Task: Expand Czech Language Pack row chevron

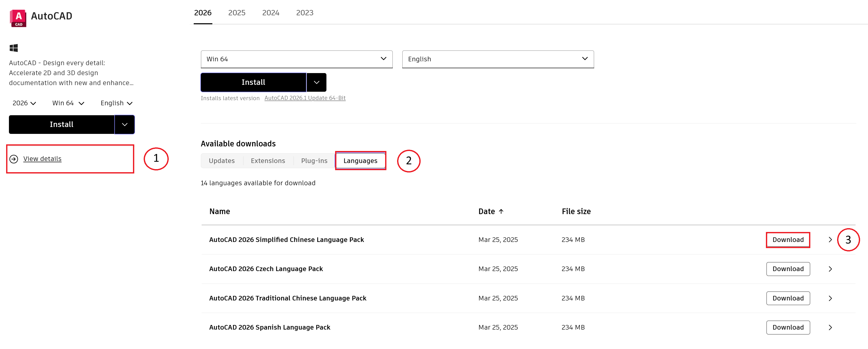Action: (830, 269)
